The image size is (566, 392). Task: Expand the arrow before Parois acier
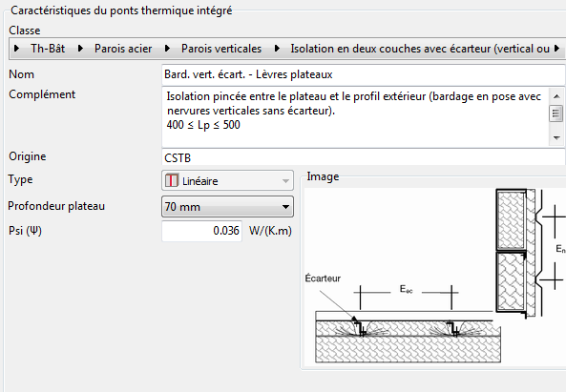tap(80, 48)
